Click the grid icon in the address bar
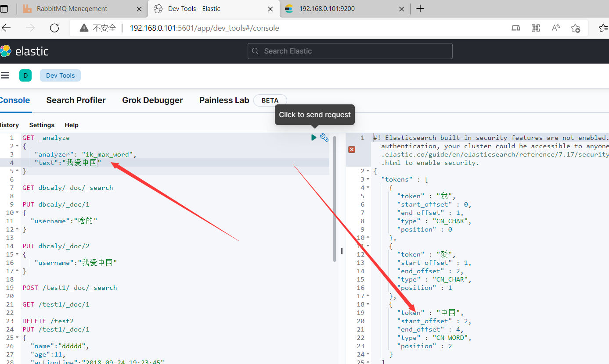The image size is (609, 364). [536, 28]
